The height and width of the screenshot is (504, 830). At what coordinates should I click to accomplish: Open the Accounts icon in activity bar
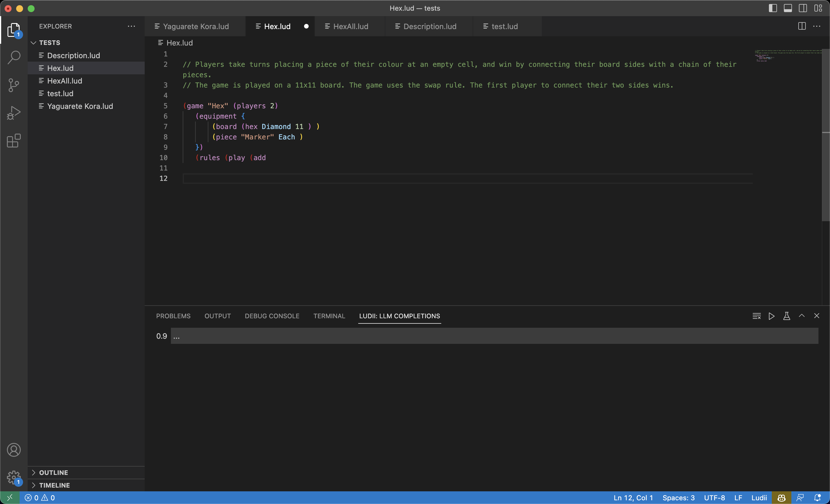click(14, 450)
